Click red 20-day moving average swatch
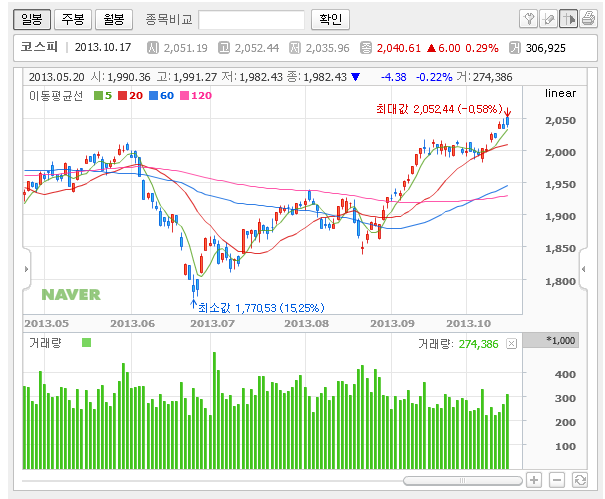 pos(122,95)
